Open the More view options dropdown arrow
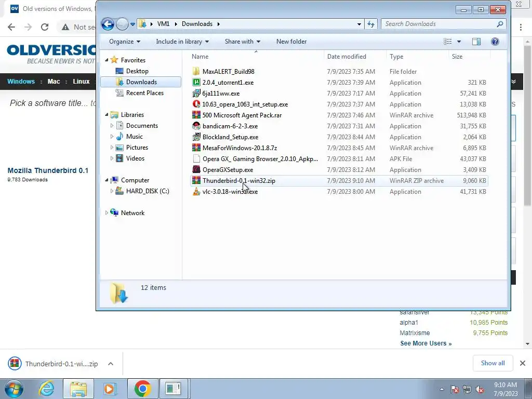This screenshot has width=532, height=399. [459, 42]
